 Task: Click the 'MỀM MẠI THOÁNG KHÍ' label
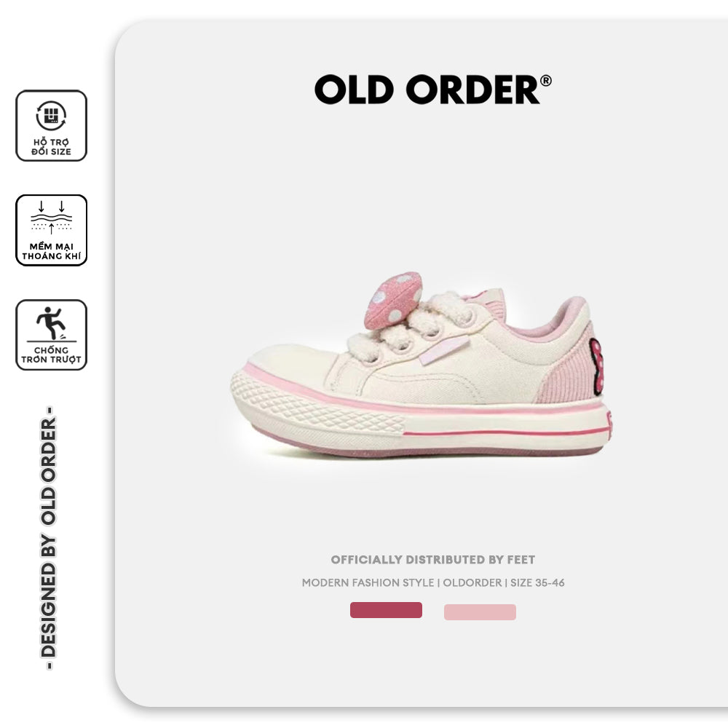[51, 251]
